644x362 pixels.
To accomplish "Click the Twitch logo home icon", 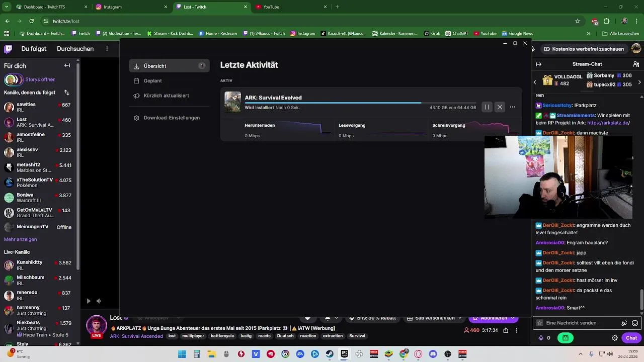I will pyautogui.click(x=8, y=49).
